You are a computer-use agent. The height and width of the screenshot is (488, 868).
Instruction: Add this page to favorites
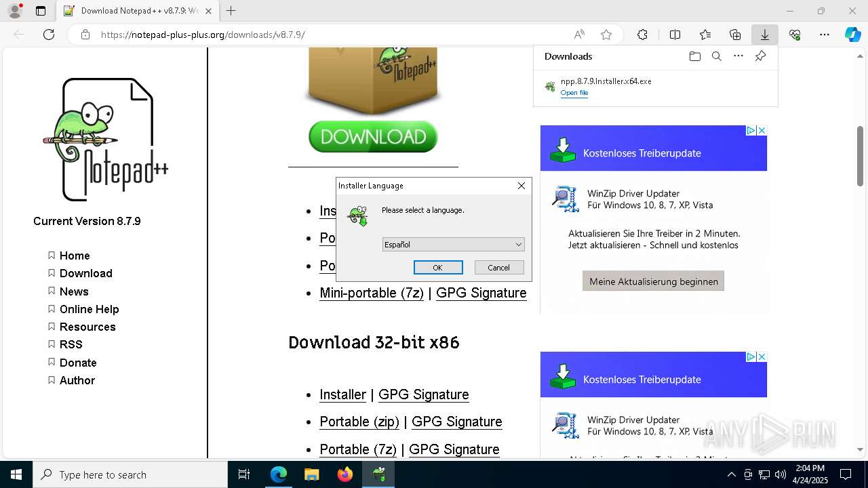(606, 35)
